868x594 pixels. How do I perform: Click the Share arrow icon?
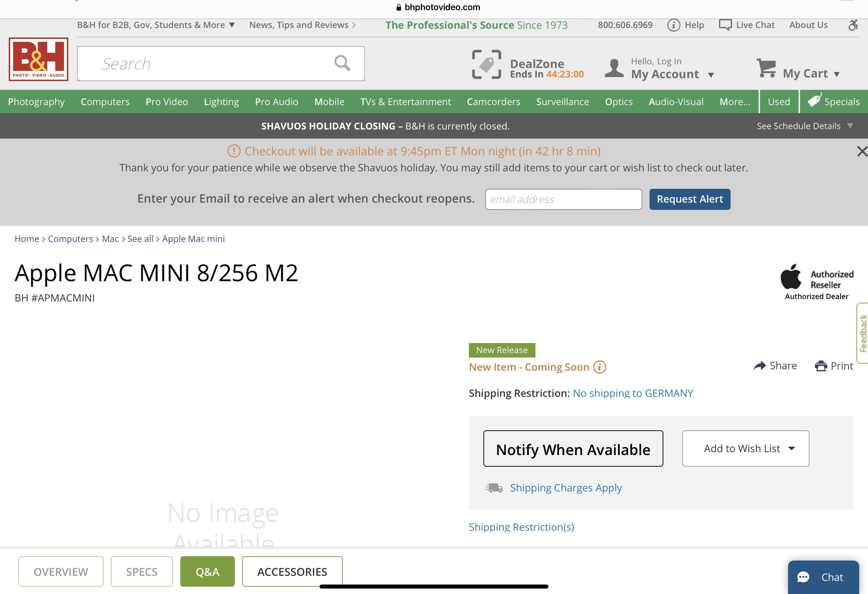point(759,366)
